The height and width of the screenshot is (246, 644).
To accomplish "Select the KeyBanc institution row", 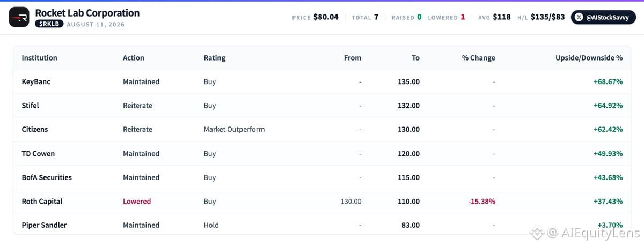I will click(322, 82).
